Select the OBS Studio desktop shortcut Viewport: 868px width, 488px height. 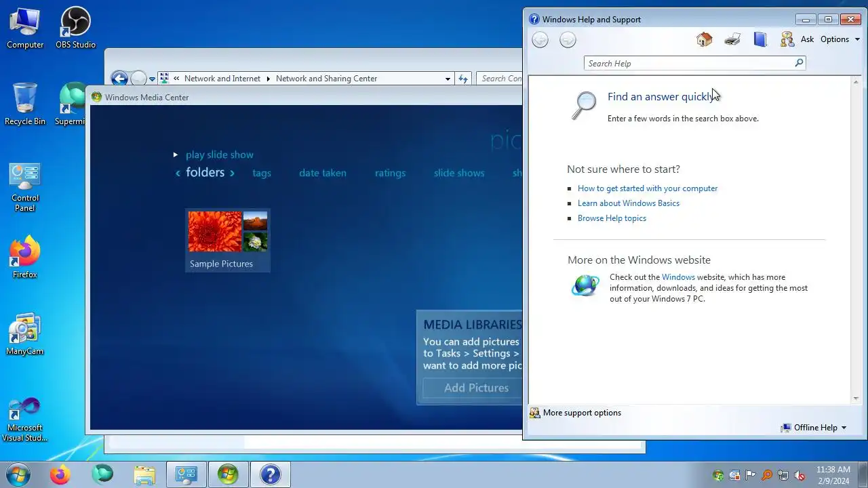click(x=75, y=29)
